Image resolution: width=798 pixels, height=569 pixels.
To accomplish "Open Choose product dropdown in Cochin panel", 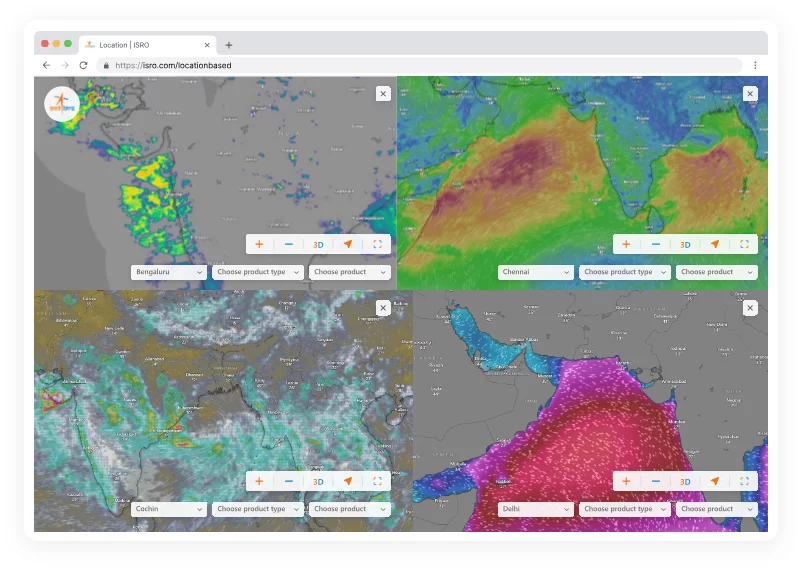I will click(350, 509).
